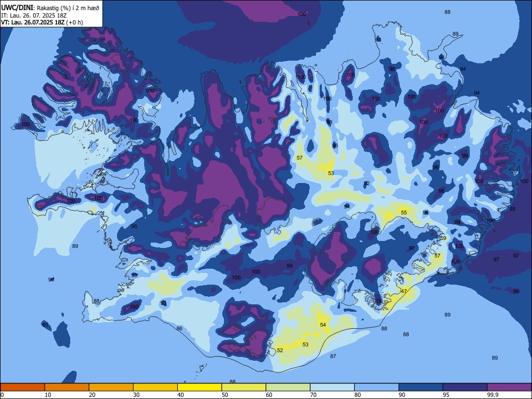Select the 20–30 legend color block

[111, 387]
